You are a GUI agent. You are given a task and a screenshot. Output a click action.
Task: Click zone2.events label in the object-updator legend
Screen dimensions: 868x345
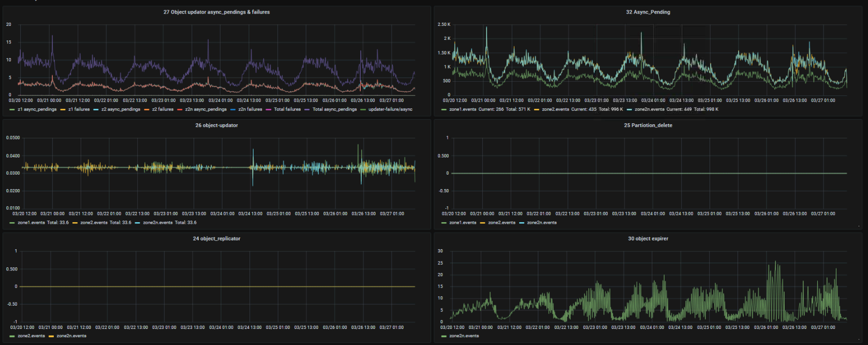(94, 223)
